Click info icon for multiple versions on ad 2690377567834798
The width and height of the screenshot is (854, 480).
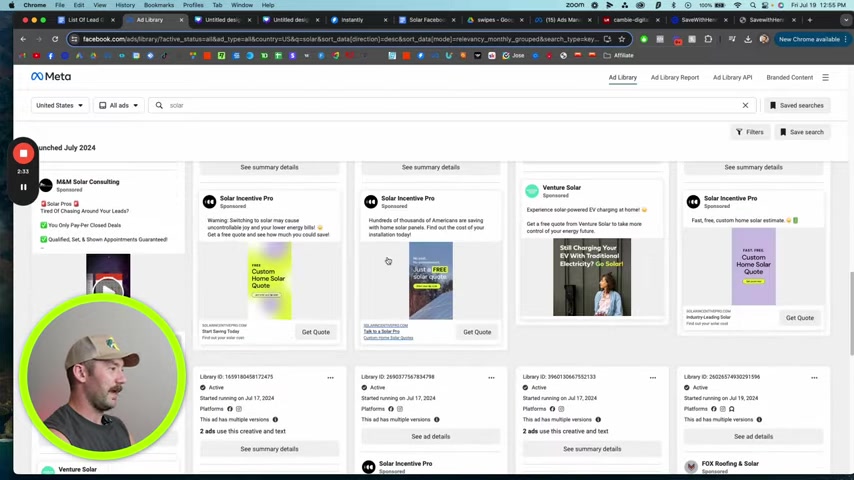(437, 420)
